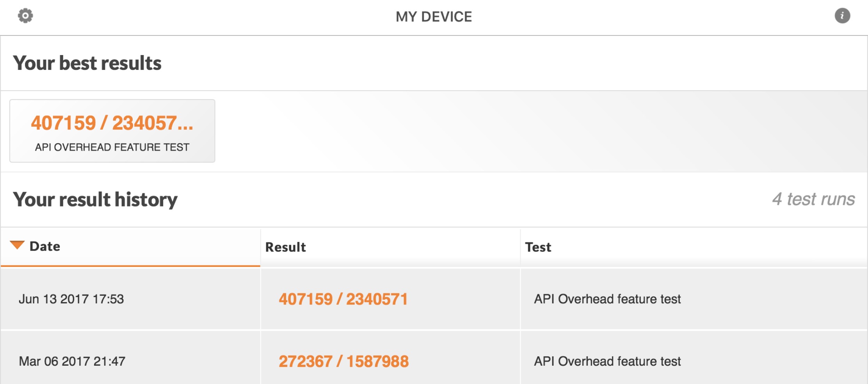This screenshot has width=868, height=384.
Task: Click the 407159 / 2340571 result score
Action: [343, 299]
